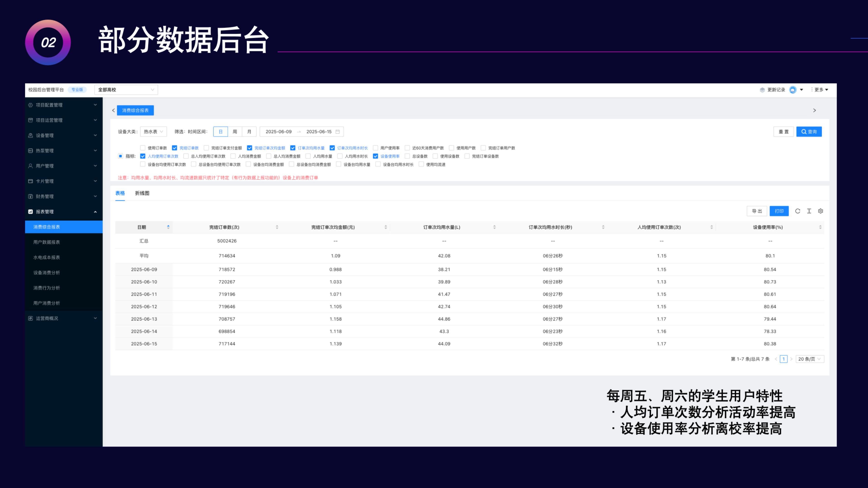Viewport: 868px width, 488px height.
Task: Open 水电成本报表 menu item
Action: [64, 257]
